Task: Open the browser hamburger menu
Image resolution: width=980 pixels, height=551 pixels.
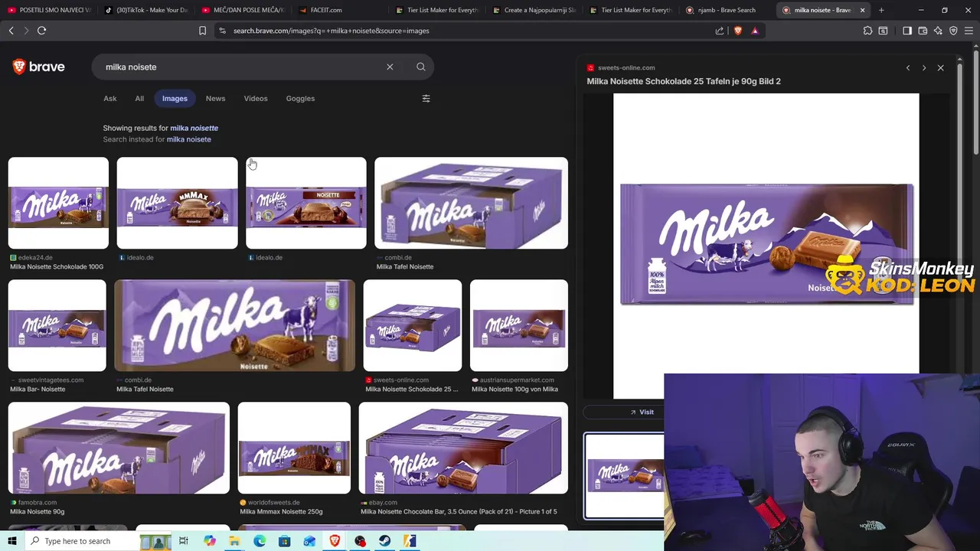Action: [969, 31]
